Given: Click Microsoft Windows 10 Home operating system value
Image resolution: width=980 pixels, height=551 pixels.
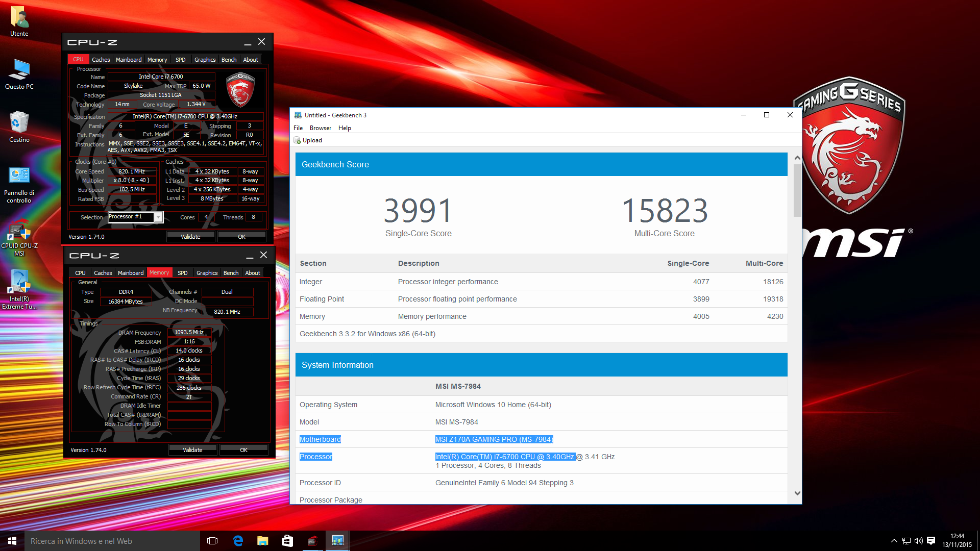Looking at the screenshot, I should click(493, 405).
